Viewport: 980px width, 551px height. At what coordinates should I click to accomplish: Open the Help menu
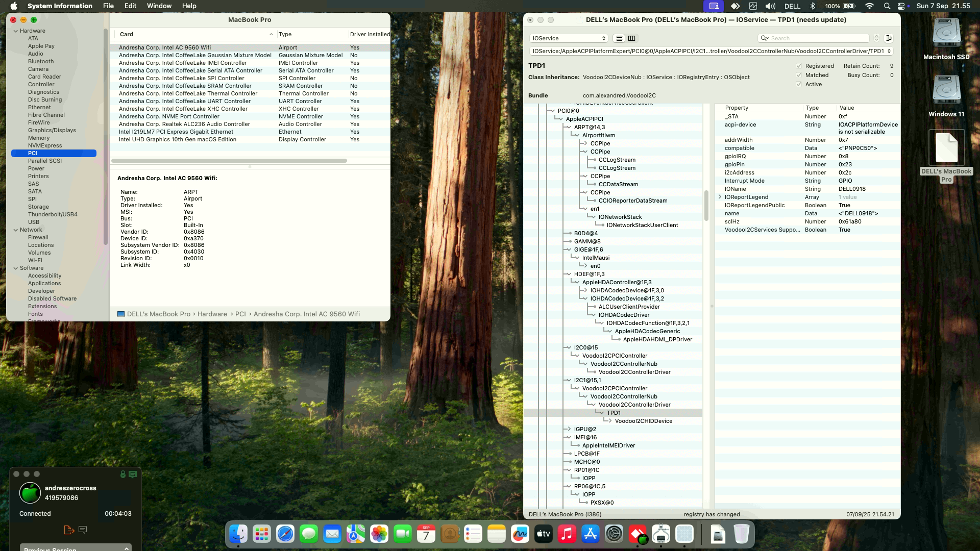pyautogui.click(x=189, y=6)
